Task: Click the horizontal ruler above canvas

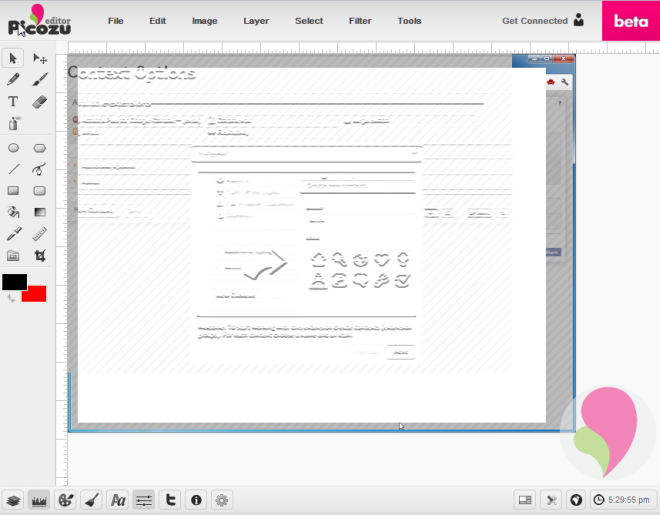Action: click(x=362, y=48)
